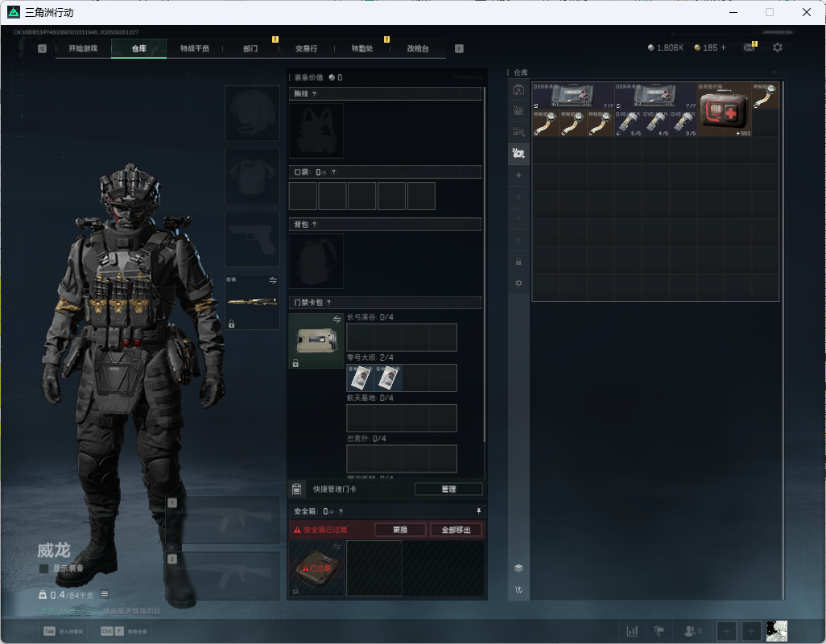Click the help mark next to 背包
The width and height of the screenshot is (826, 644).
click(315, 225)
